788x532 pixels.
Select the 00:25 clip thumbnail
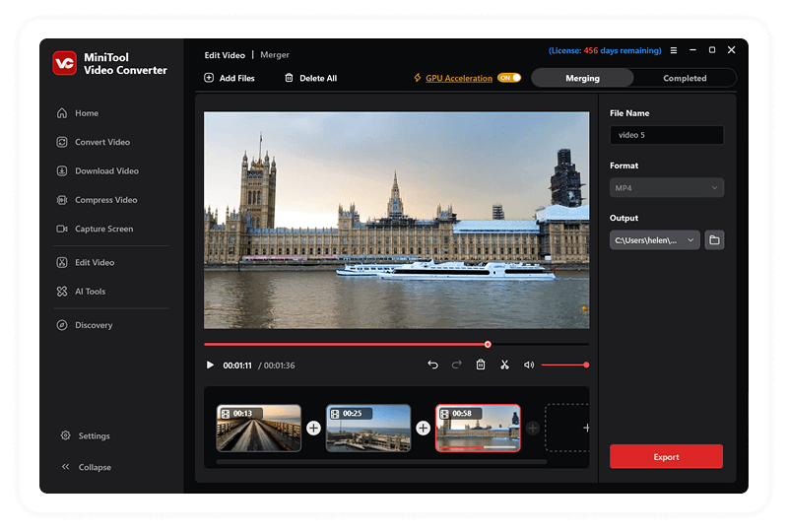367,428
